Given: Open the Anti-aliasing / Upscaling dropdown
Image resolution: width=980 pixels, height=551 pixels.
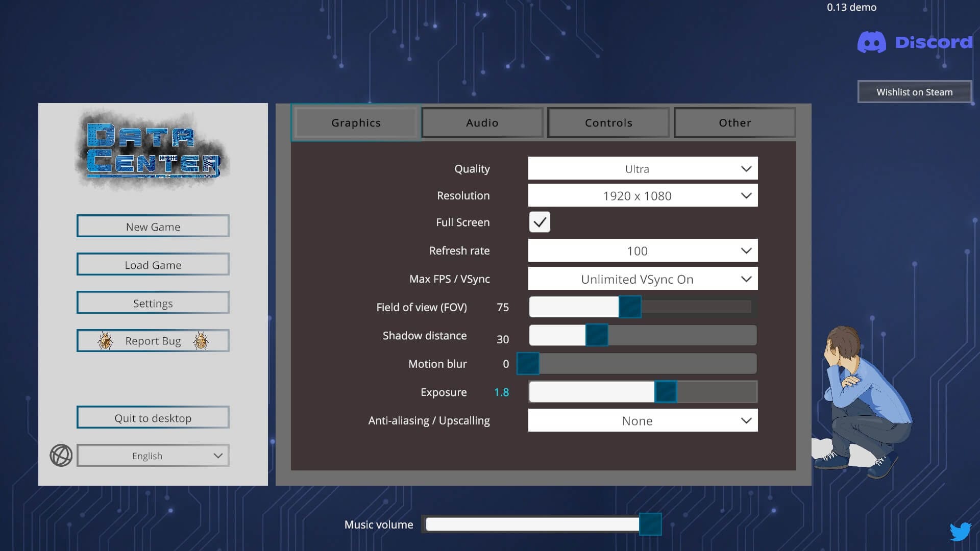Looking at the screenshot, I should [643, 420].
